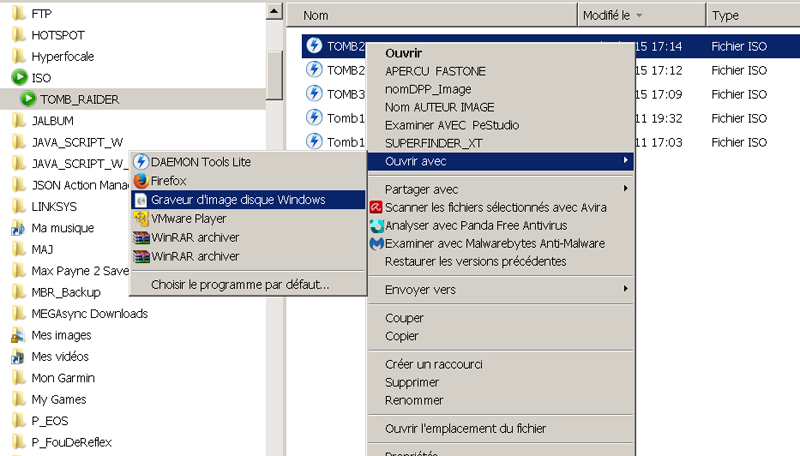Click the MBR_Backup folder icon
Viewport: 800px width, 456px height.
point(18,292)
